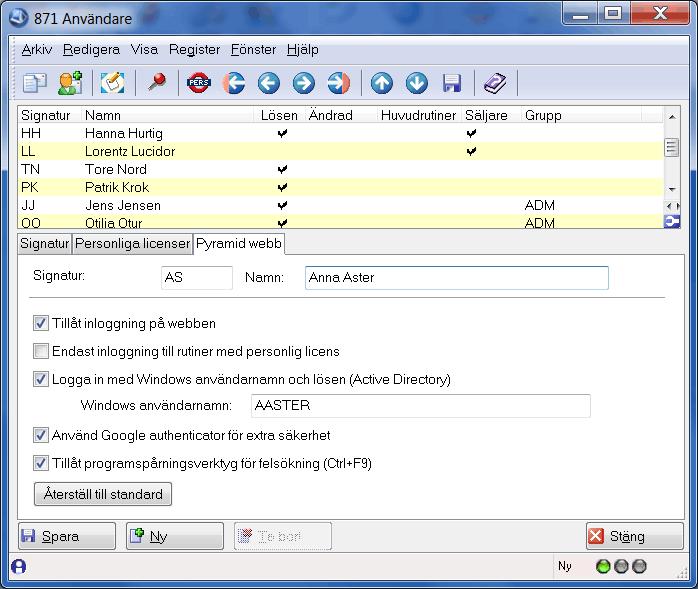Screen dimensions: 698x589
Task: Click the blue status icon at bottom left
Action: pyautogui.click(x=18, y=566)
